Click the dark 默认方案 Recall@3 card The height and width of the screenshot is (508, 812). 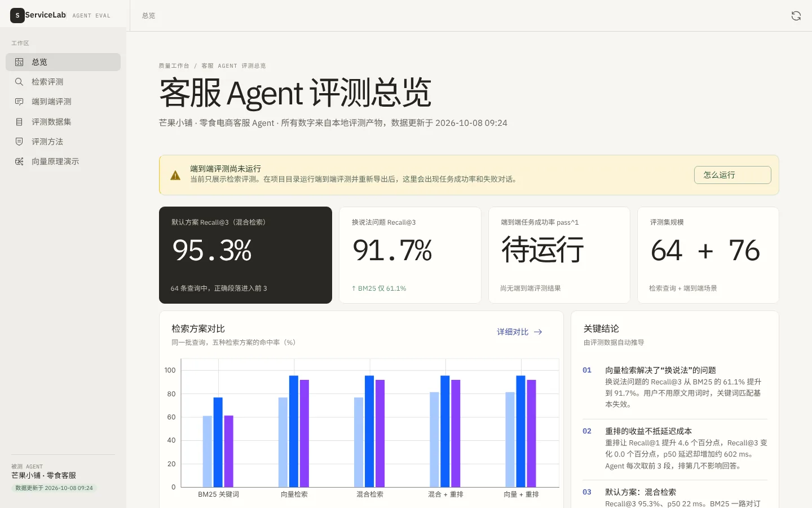pyautogui.click(x=245, y=255)
